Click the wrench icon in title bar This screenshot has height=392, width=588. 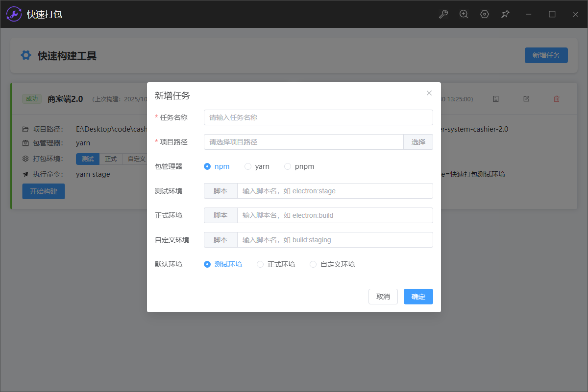tap(443, 14)
